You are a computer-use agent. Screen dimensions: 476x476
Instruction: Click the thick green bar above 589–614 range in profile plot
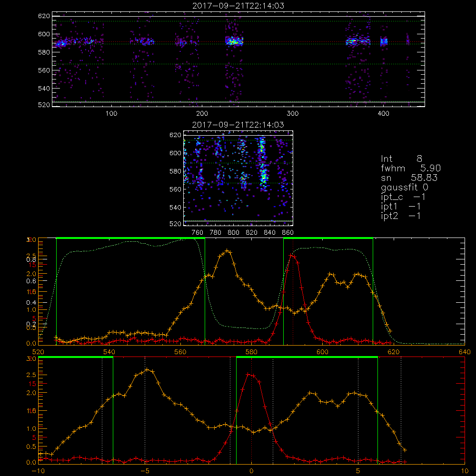pyautogui.click(x=328, y=238)
